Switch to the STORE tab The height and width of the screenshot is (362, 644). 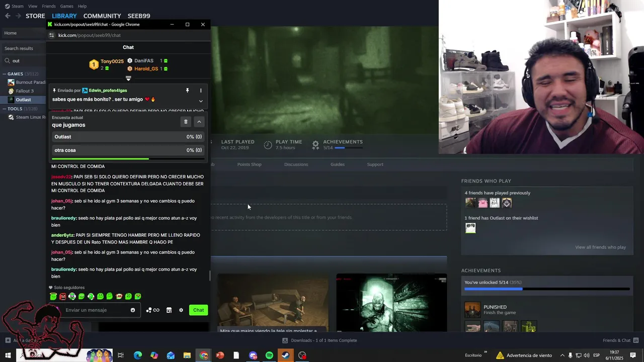[x=35, y=16]
